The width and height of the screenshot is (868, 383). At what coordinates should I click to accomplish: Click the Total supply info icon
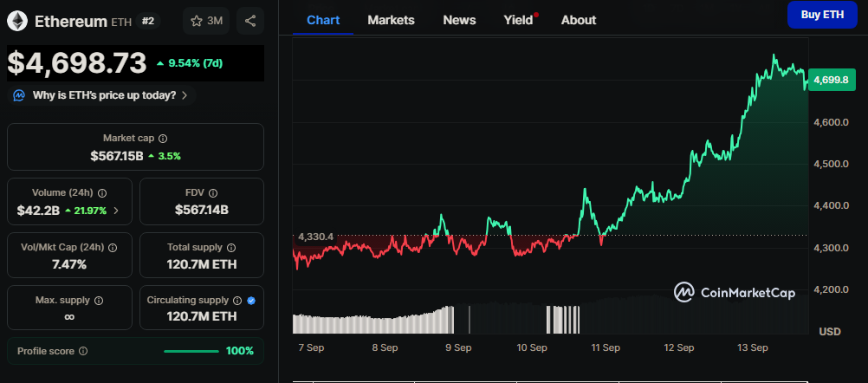coord(234,247)
